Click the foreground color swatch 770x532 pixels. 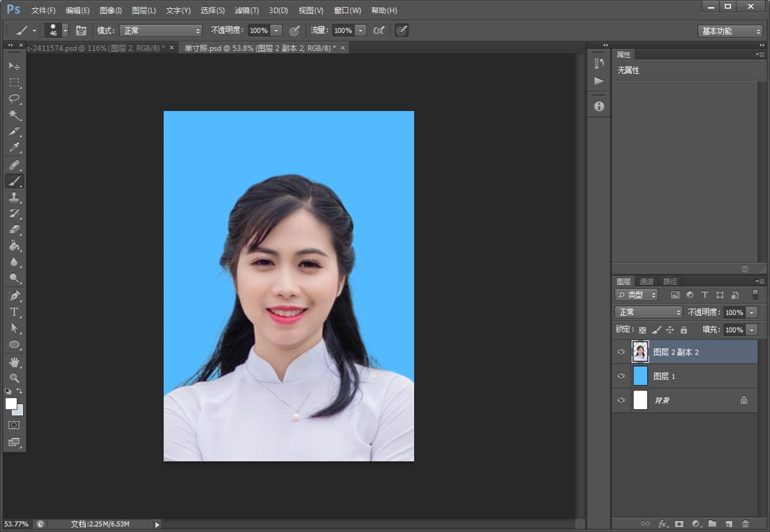point(11,404)
